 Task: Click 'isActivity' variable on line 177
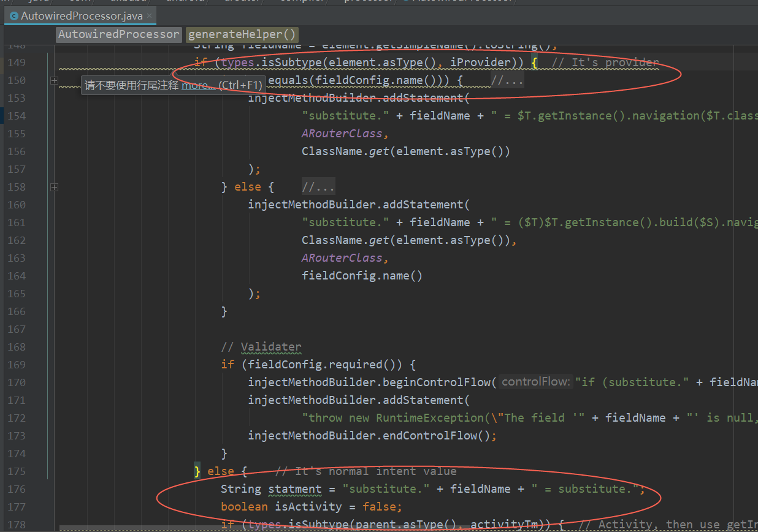tap(308, 507)
